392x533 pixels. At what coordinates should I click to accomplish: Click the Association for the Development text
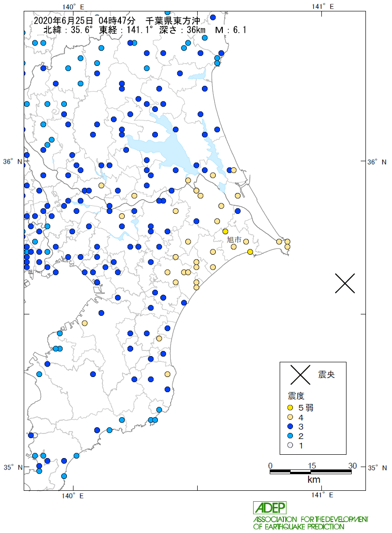click(x=310, y=519)
